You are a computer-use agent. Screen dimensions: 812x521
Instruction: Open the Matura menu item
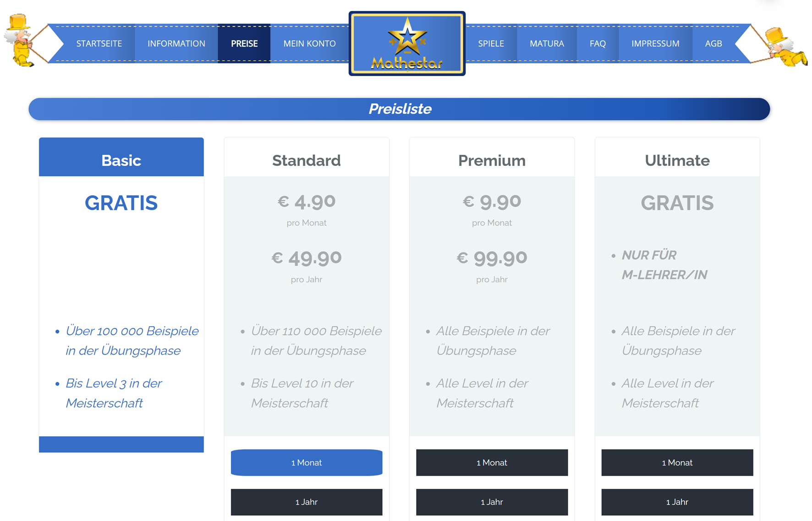click(547, 44)
